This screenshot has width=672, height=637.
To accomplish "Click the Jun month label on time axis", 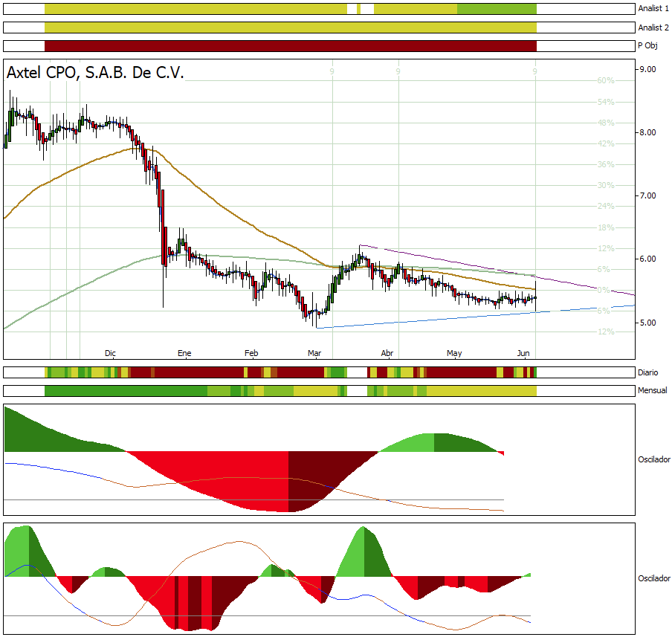I will [x=523, y=353].
